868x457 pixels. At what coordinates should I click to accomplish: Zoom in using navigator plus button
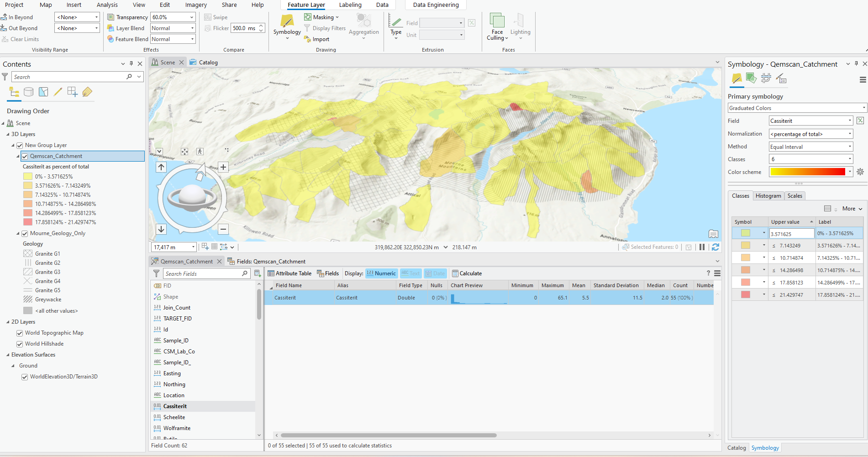[223, 167]
